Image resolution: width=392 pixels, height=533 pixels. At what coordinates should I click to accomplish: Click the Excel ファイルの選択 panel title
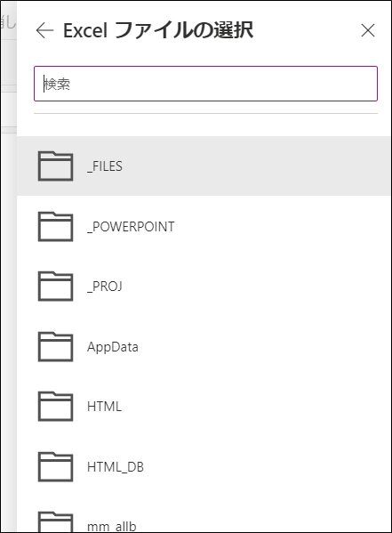[158, 30]
